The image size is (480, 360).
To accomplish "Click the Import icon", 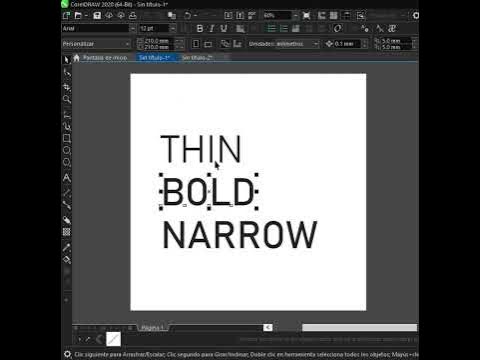I will pos(228,15).
